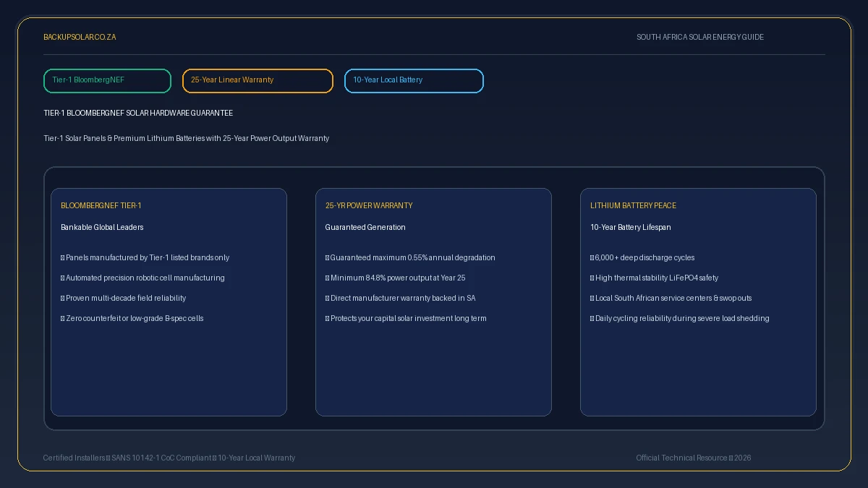Click the Official Technical Resource 2026 footer

[x=694, y=458]
